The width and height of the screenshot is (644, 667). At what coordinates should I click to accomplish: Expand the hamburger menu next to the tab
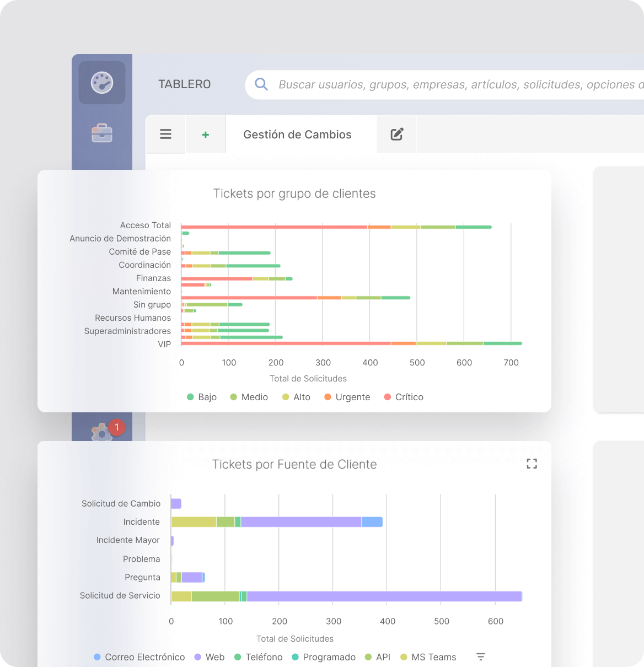click(165, 134)
